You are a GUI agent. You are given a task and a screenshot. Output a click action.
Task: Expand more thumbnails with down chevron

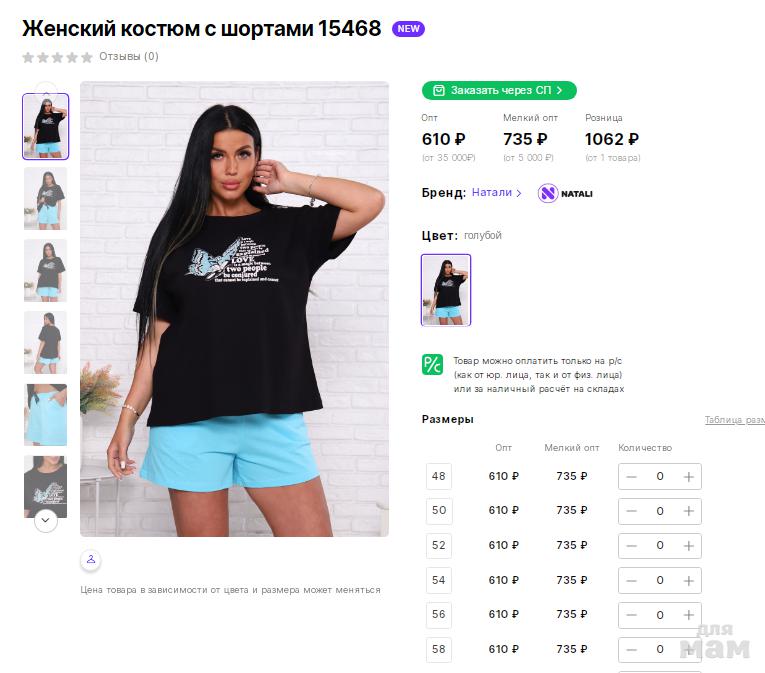pyautogui.click(x=45, y=520)
